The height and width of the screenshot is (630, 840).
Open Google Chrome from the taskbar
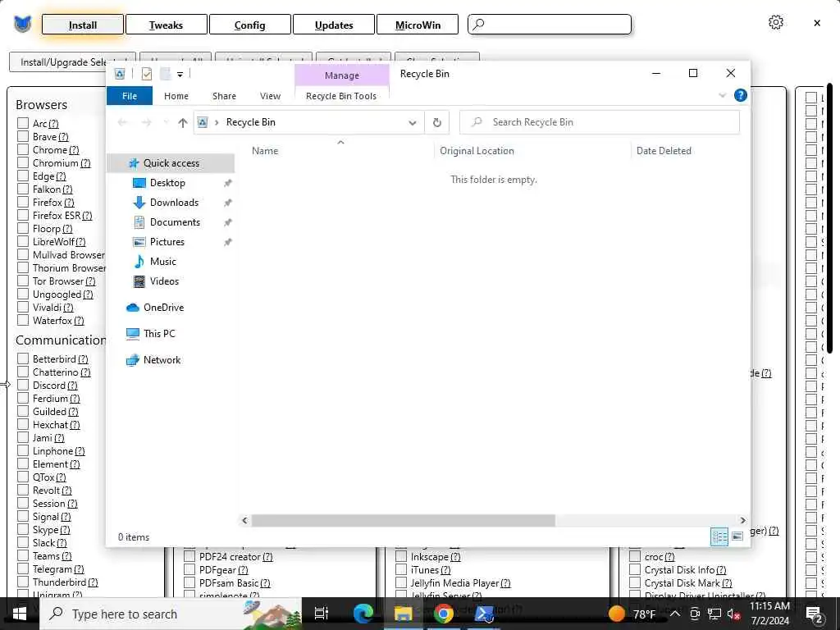tap(444, 614)
